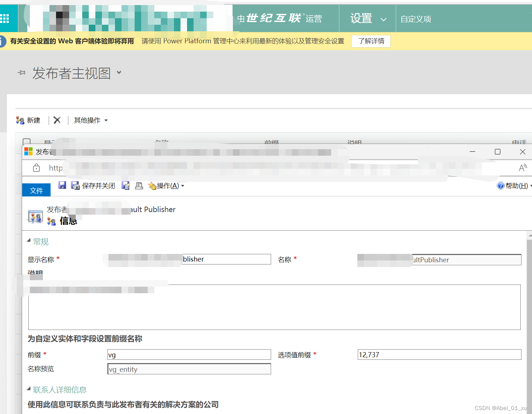
Task: Click the Read aloud icon in address bar
Action: 523,168
